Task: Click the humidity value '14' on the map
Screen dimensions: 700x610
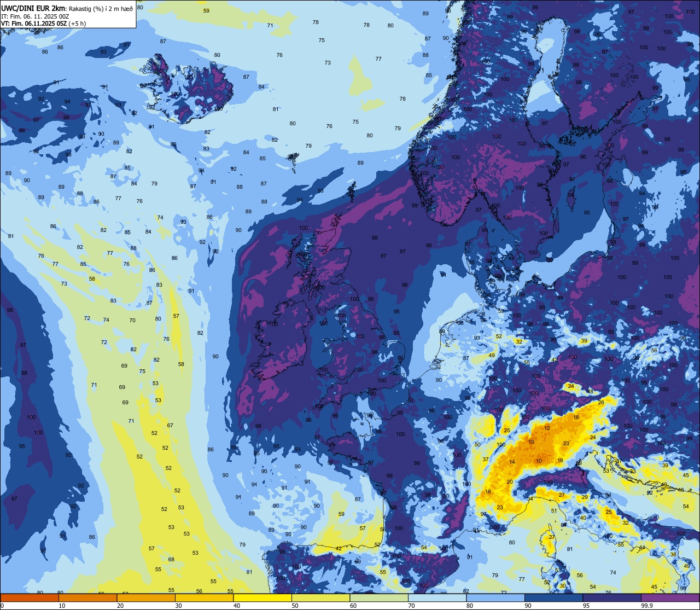Action: [x=512, y=462]
